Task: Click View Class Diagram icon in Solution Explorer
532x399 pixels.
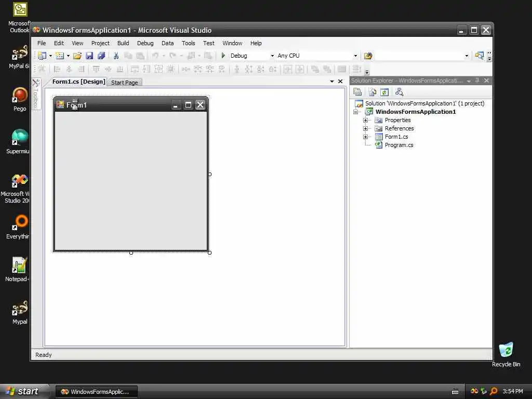Action: click(399, 92)
